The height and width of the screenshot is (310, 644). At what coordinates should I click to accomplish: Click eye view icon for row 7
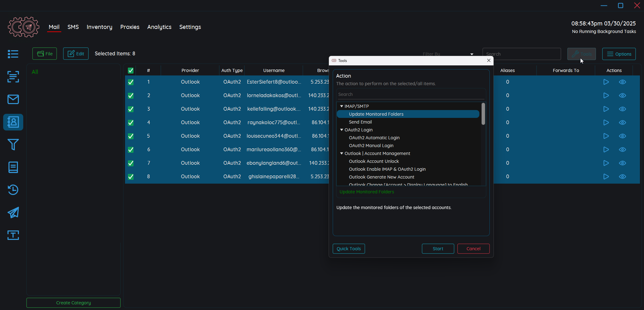tap(622, 163)
